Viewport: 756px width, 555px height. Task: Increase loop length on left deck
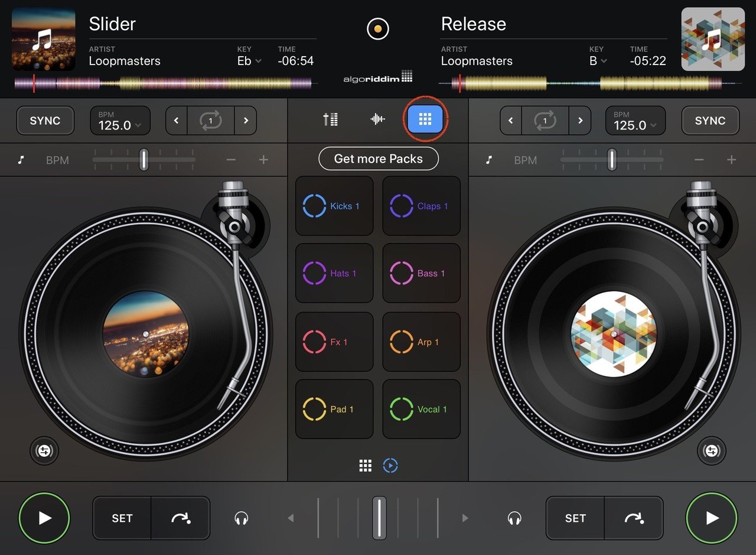246,121
